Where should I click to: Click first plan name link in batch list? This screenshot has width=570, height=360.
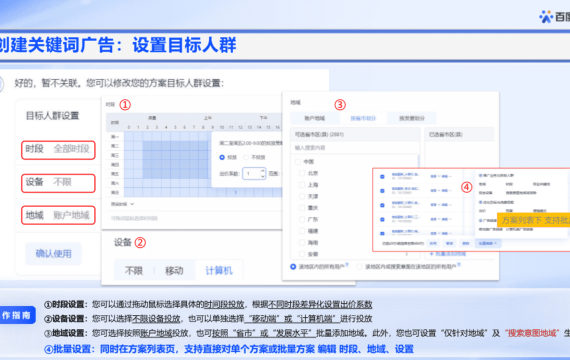[x=406, y=175]
